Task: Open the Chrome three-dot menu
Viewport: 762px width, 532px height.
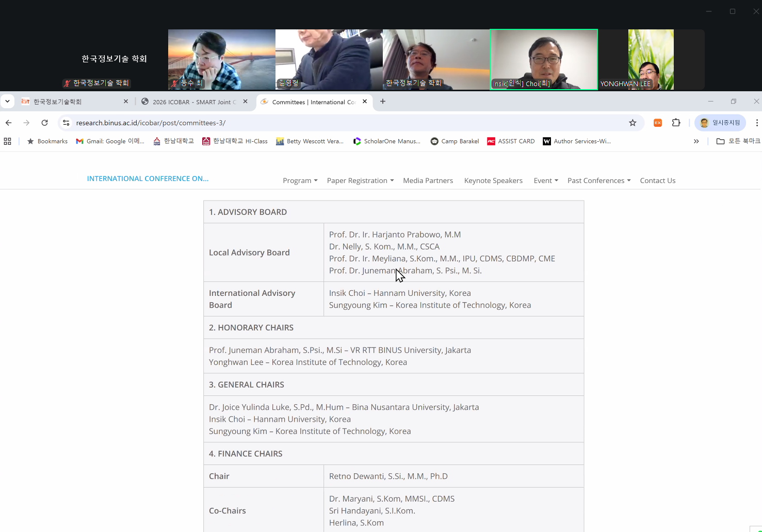Action: pos(756,123)
